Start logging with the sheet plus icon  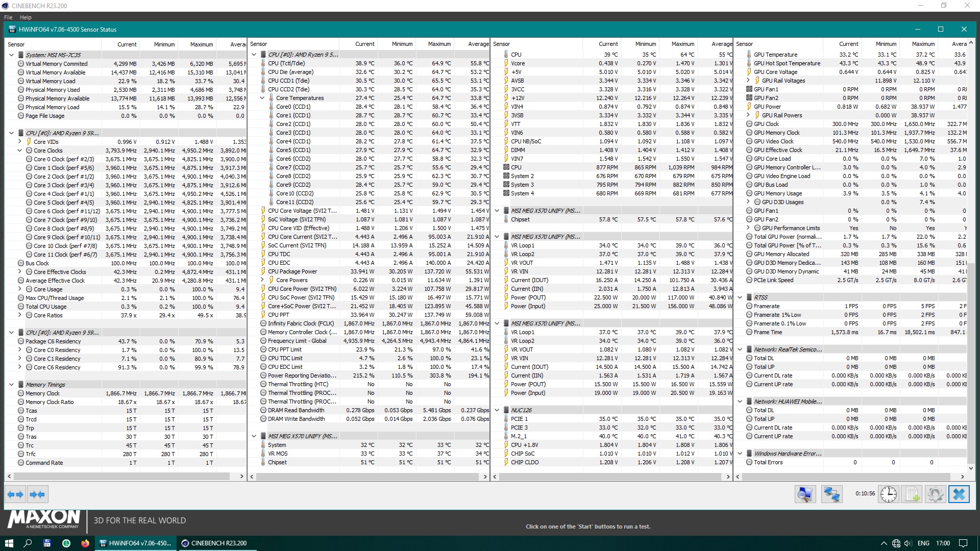click(x=912, y=494)
